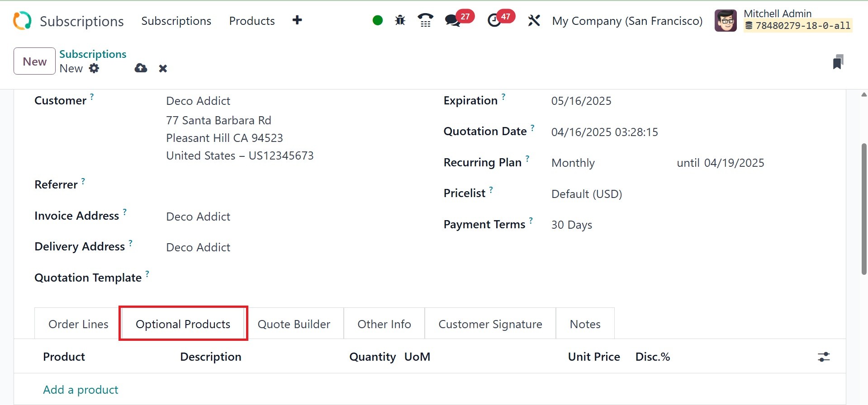Image resolution: width=868 pixels, height=405 pixels.
Task: Click the Add a product link
Action: tap(81, 390)
